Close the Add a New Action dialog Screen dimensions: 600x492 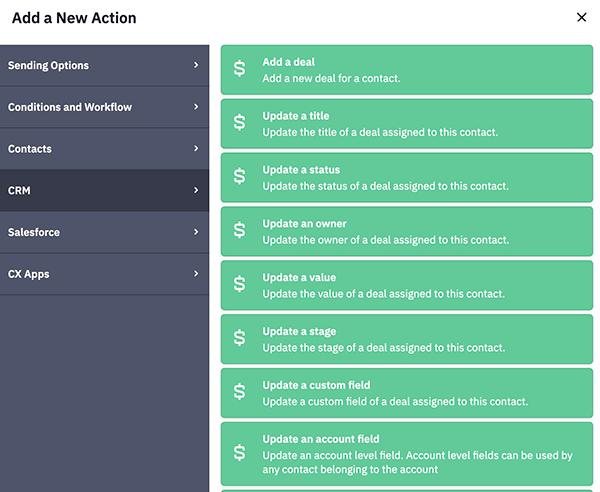click(581, 17)
